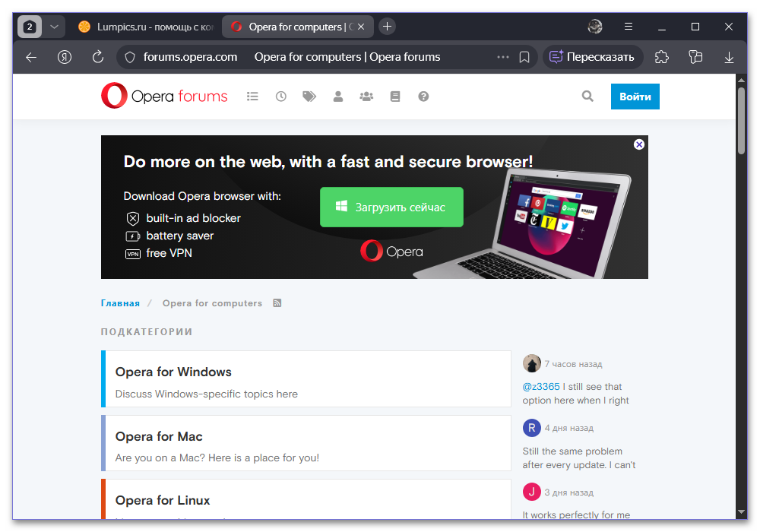Close the Opera for computers tab
Viewport: 760px width, 532px height.
[361, 27]
